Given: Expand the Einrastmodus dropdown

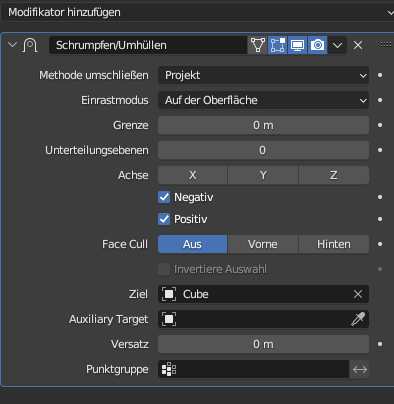Looking at the screenshot, I should pyautogui.click(x=263, y=100).
